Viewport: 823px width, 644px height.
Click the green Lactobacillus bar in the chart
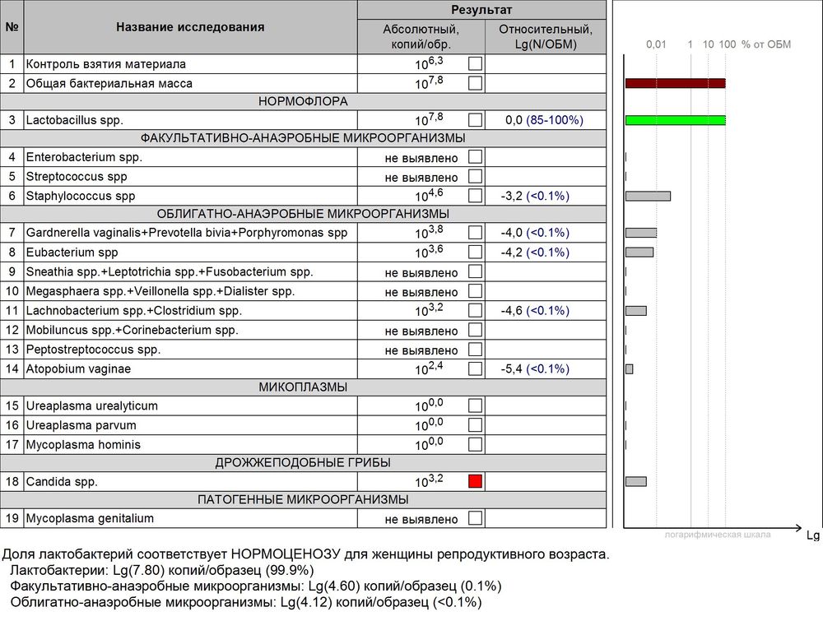point(675,120)
